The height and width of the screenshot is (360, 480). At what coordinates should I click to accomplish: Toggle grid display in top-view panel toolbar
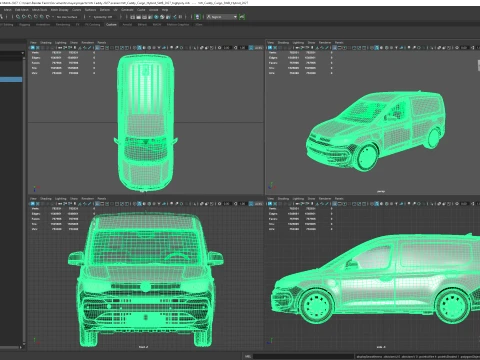click(x=97, y=48)
